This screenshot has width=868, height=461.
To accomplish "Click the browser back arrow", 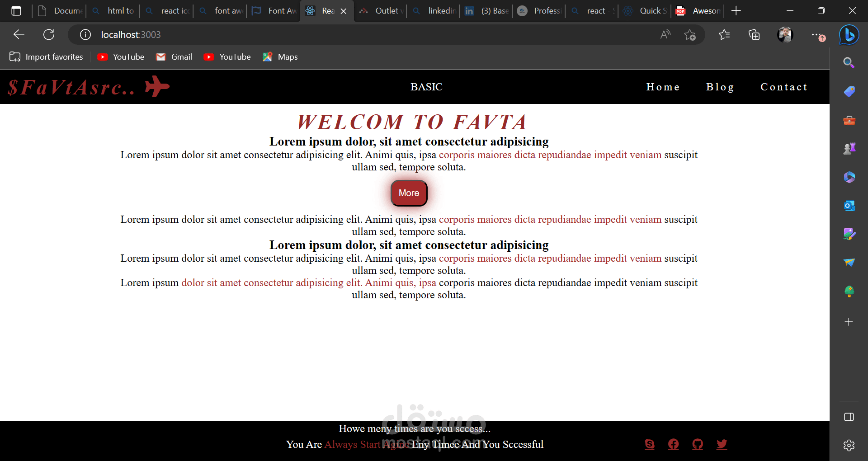I will [19, 34].
